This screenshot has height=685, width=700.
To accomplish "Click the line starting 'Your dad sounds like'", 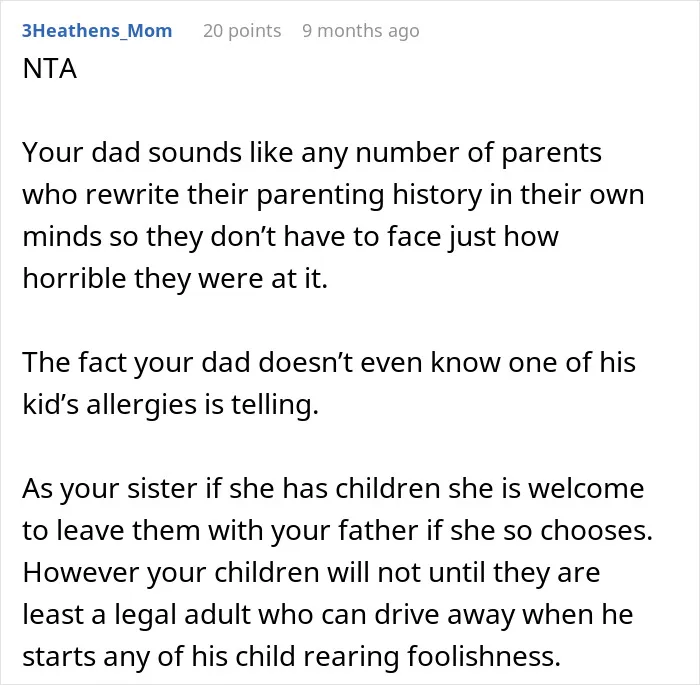I will [x=312, y=153].
